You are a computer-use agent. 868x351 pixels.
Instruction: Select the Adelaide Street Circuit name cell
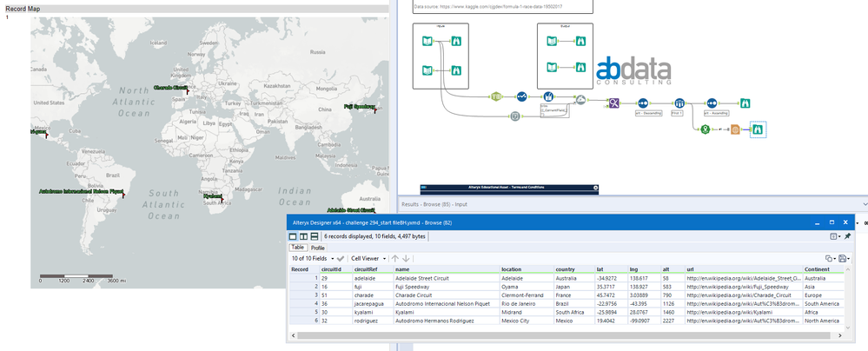(447, 278)
